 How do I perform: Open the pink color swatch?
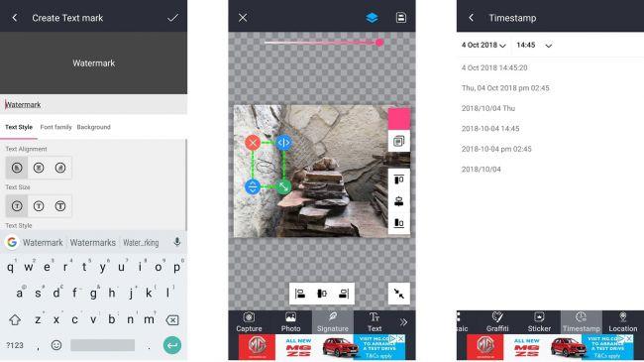(399, 118)
